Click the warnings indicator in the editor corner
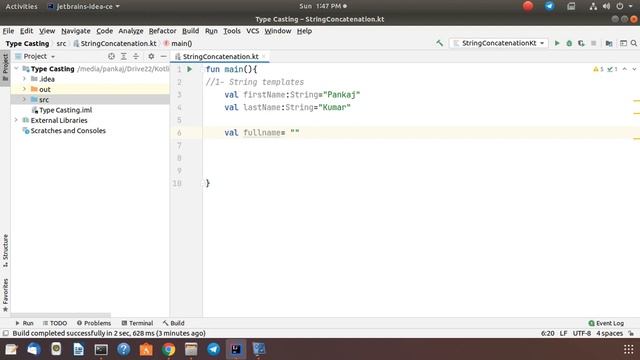This screenshot has height=360, width=640. pyautogui.click(x=598, y=69)
